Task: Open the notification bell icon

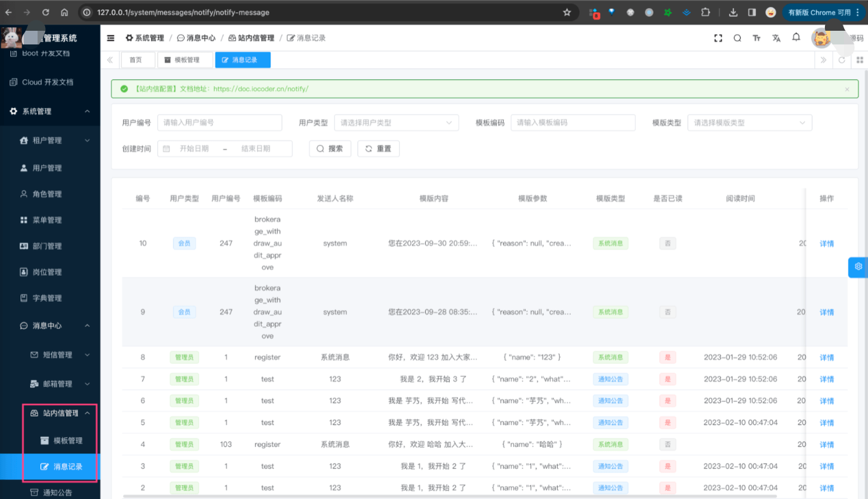Action: click(x=796, y=38)
